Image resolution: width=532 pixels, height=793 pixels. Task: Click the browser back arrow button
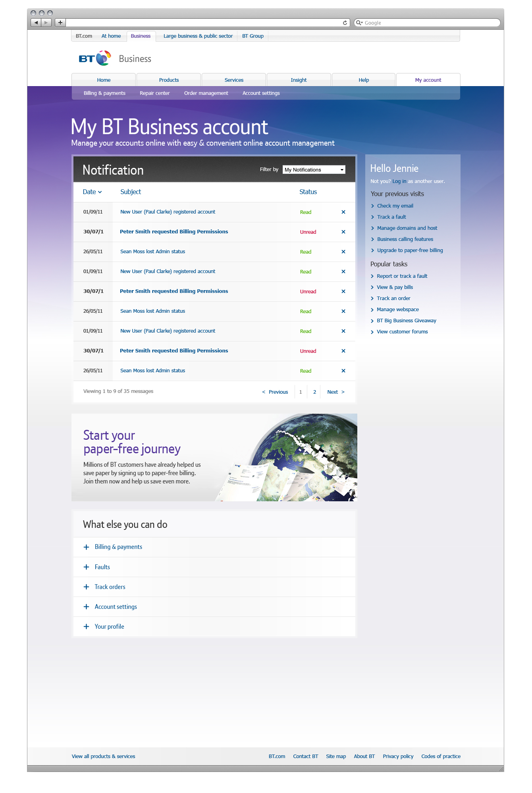pos(36,23)
